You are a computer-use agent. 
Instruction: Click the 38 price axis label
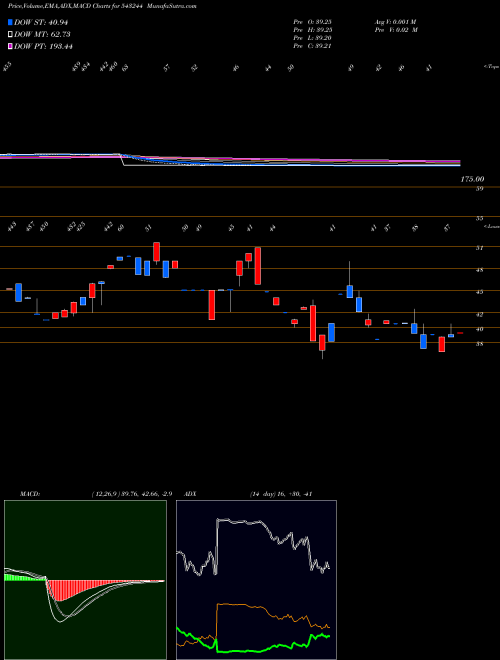pyautogui.click(x=479, y=344)
